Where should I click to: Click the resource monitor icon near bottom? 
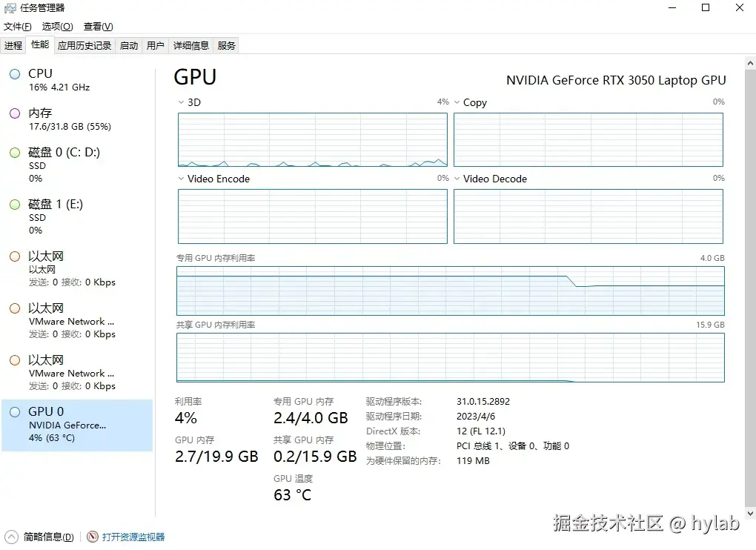tap(92, 537)
